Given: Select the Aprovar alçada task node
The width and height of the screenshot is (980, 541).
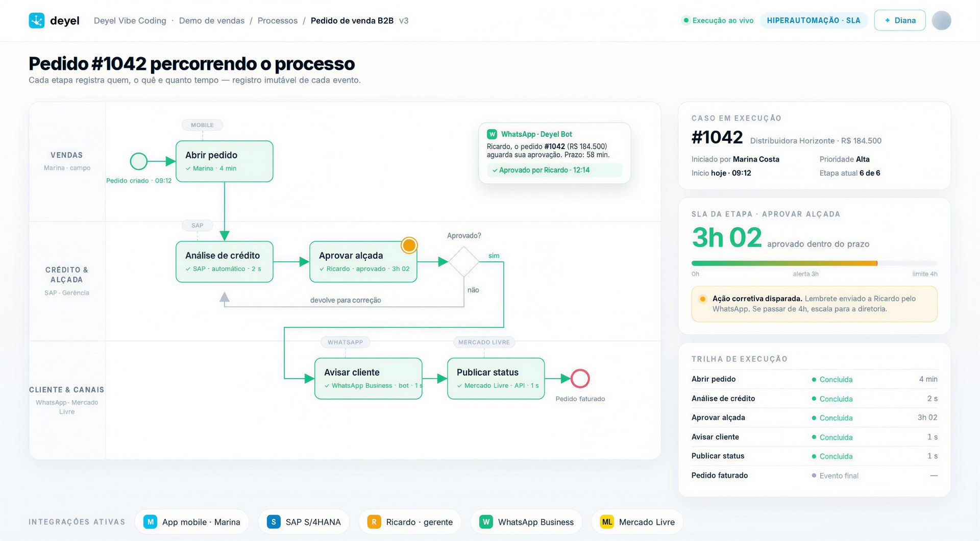Looking at the screenshot, I should [x=363, y=262].
